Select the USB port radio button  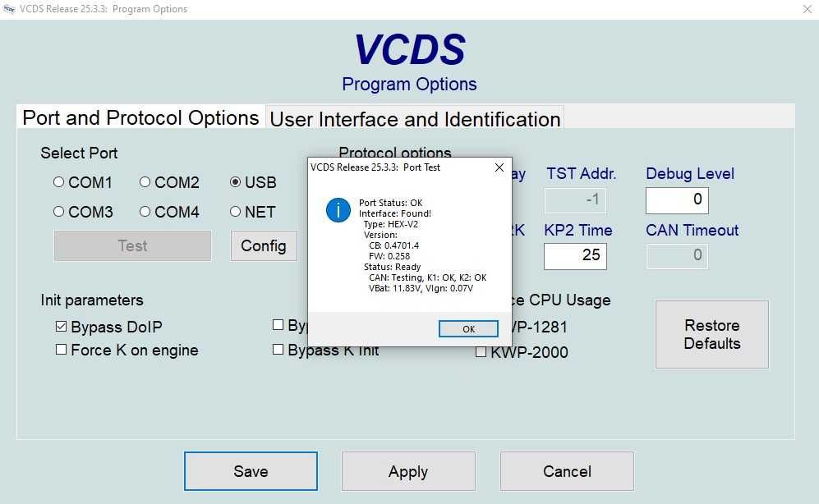pos(236,182)
